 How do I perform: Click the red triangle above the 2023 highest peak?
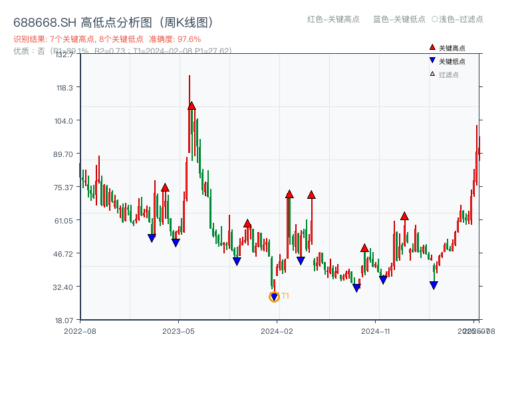tap(192, 105)
